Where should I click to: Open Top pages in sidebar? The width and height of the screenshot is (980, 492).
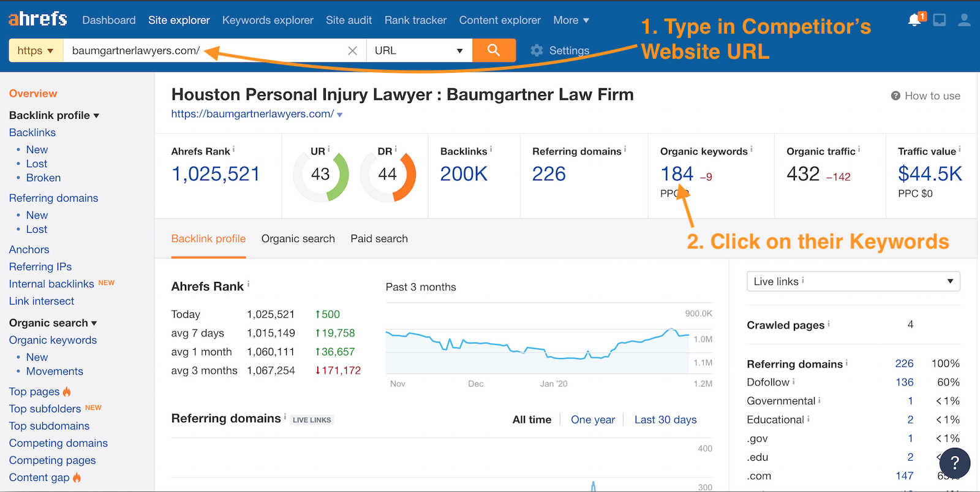[x=34, y=392]
